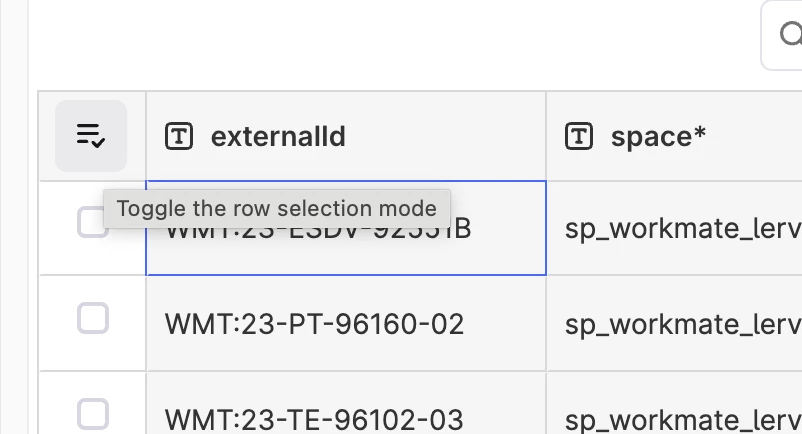Click the text type icon beside externalId
802x434 pixels.
point(179,136)
